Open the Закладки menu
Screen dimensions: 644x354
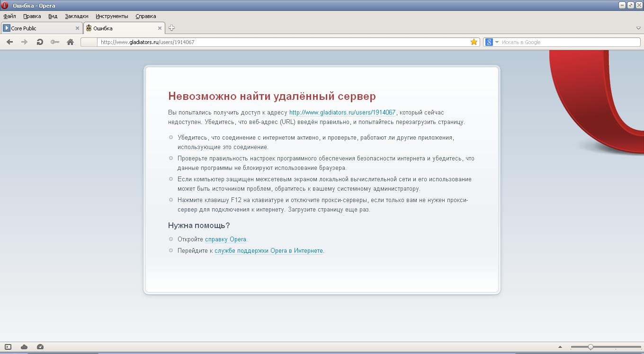coord(76,16)
